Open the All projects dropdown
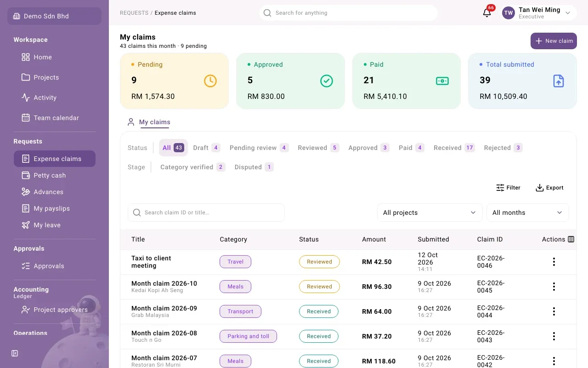Screen dimensions: 588x368 [x=430, y=213]
